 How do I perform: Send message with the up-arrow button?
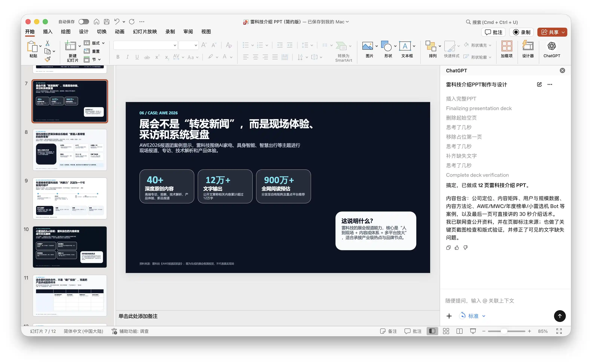(559, 316)
